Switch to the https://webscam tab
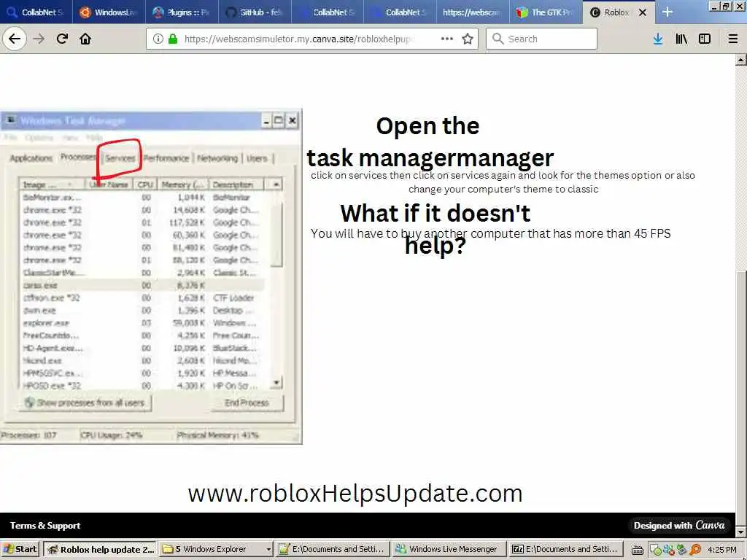The image size is (747, 560). (x=473, y=12)
